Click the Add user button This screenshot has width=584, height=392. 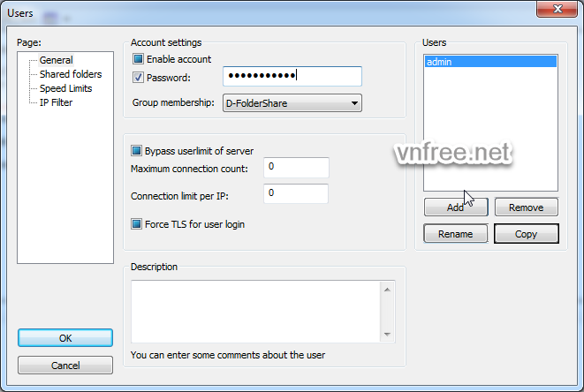[456, 207]
